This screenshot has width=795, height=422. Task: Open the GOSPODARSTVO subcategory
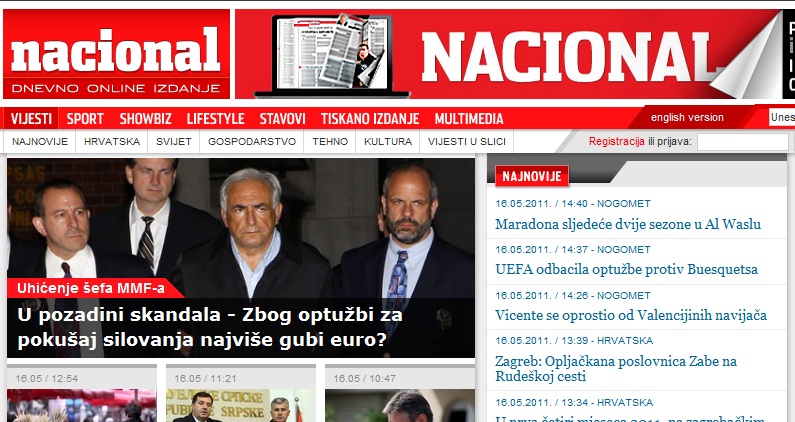[x=252, y=142]
